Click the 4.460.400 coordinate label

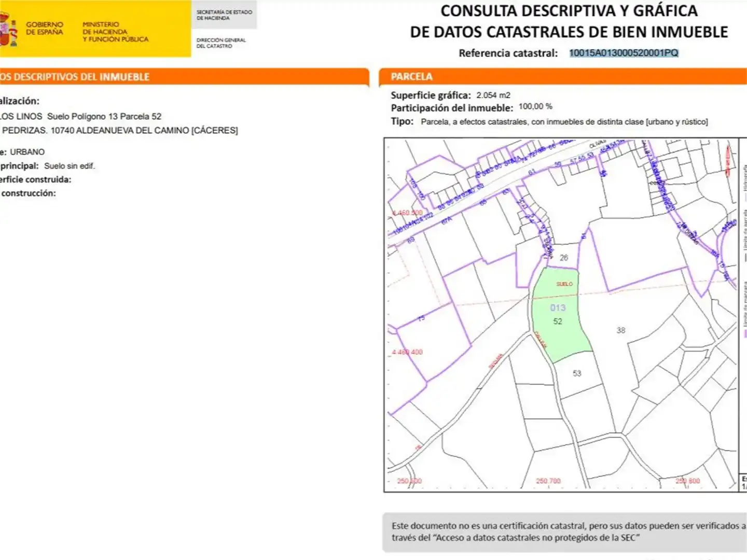pos(407,352)
